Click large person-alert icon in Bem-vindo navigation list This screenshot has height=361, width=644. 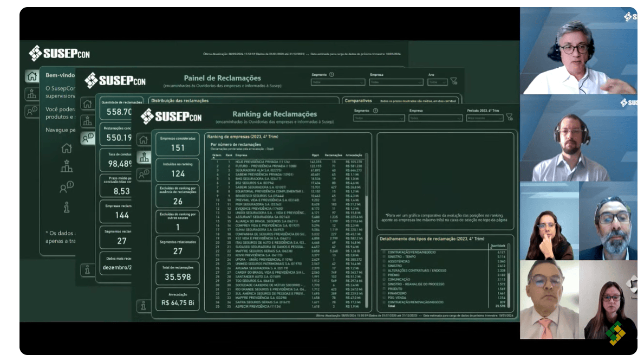coord(67,188)
